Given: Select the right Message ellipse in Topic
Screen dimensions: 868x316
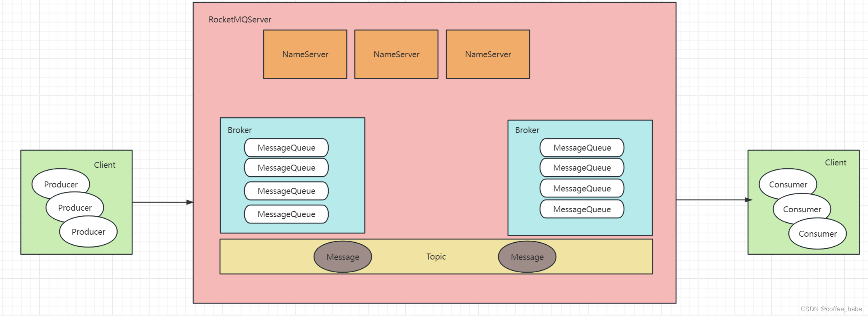Looking at the screenshot, I should click(527, 257).
